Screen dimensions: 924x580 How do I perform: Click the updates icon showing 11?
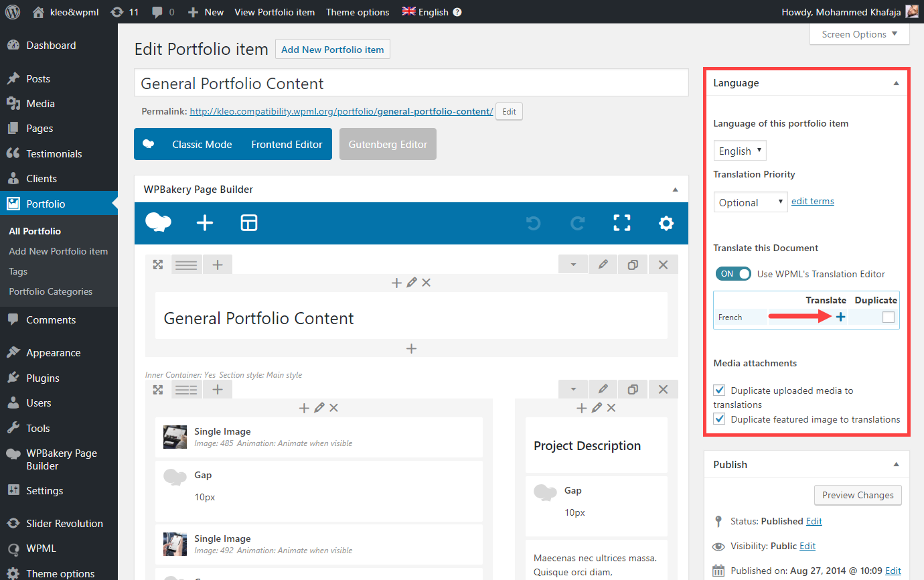click(x=125, y=11)
